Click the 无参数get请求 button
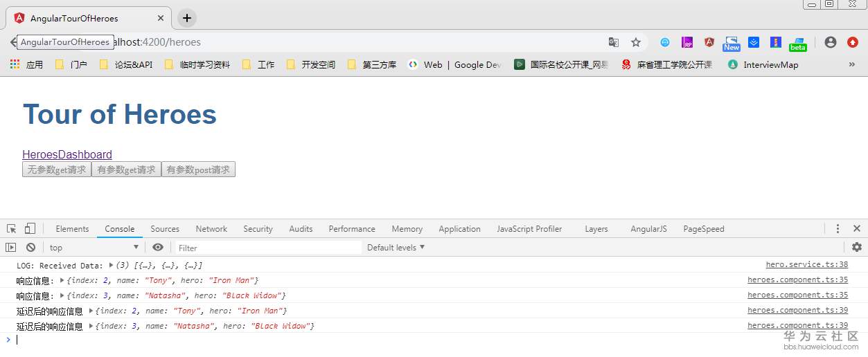 coord(57,170)
